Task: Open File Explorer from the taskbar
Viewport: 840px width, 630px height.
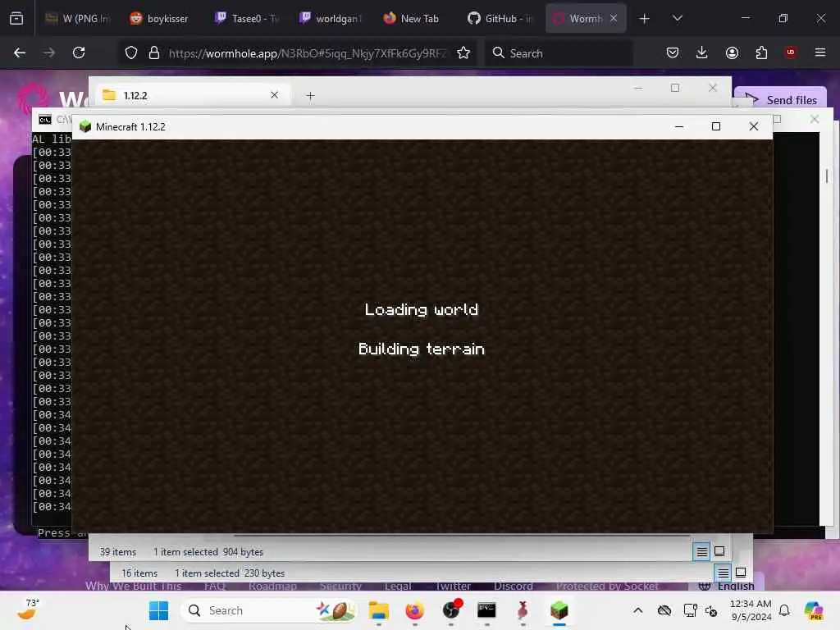Action: pyautogui.click(x=379, y=610)
